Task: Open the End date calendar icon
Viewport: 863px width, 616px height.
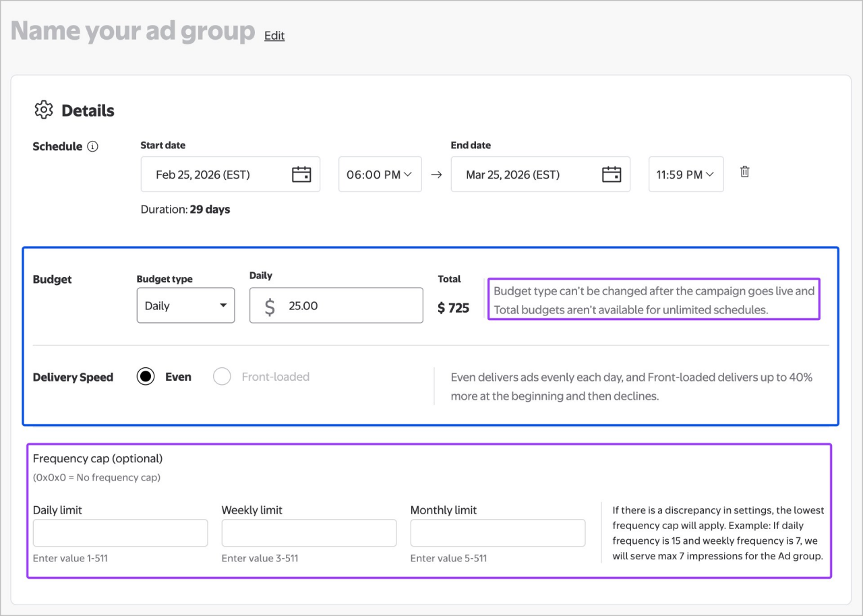Action: click(x=612, y=175)
